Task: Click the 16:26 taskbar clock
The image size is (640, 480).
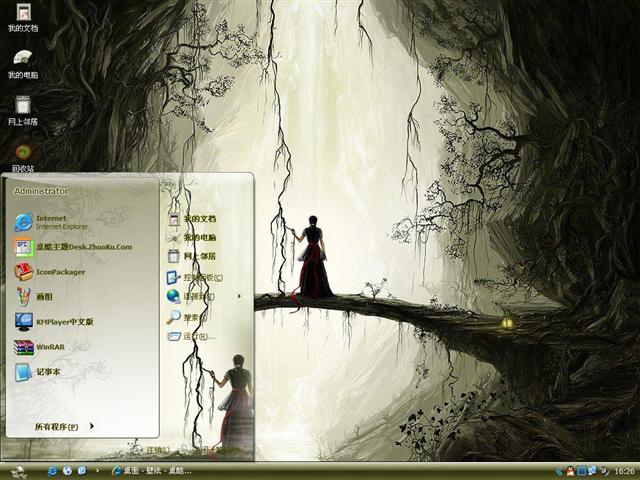Action: click(624, 472)
